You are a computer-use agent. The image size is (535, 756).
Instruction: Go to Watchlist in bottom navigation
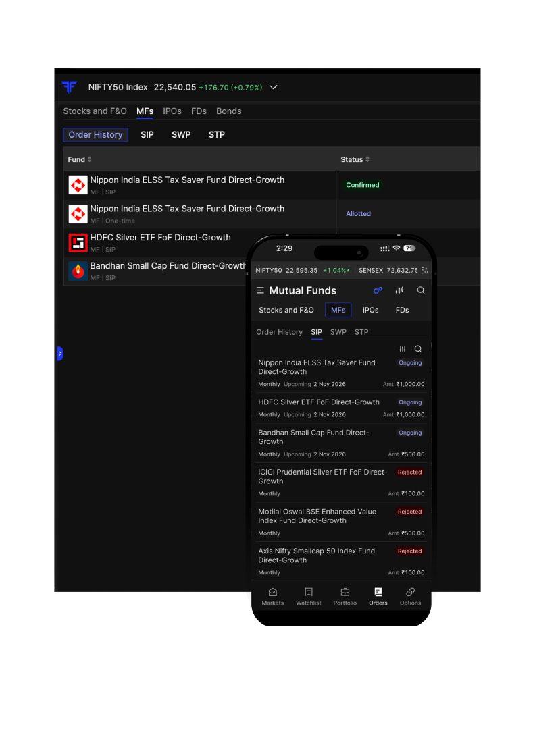point(309,597)
